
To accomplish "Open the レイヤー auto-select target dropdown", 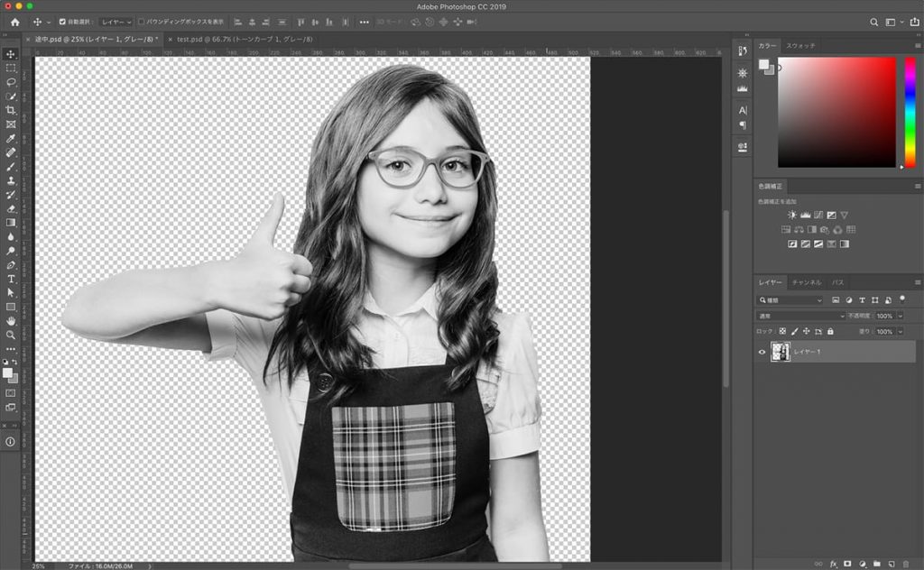I will coord(115,22).
